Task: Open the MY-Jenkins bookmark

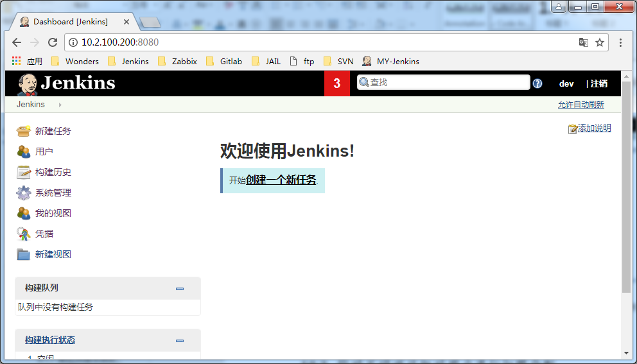Action: pos(391,62)
